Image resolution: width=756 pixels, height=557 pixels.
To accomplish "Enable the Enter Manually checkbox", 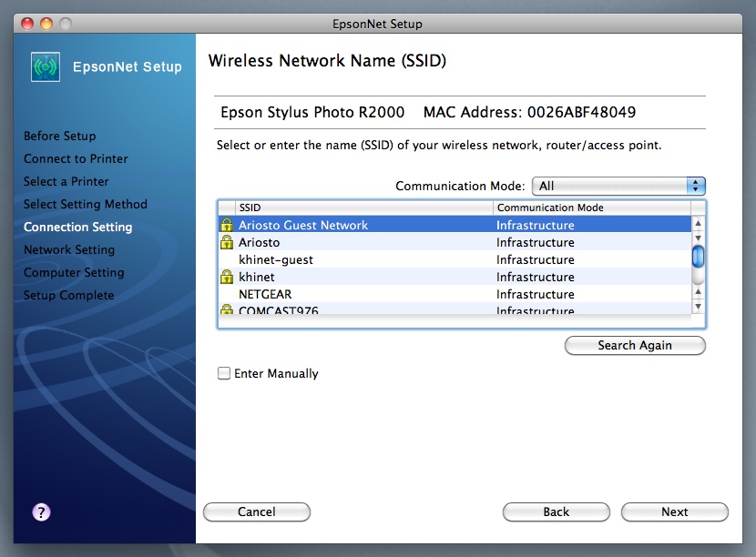I will tap(224, 373).
